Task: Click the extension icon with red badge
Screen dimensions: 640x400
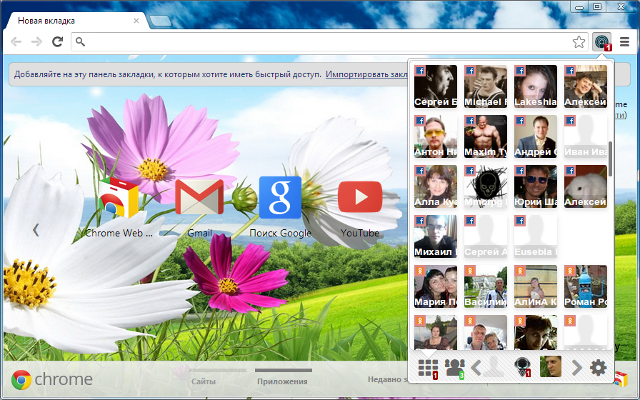Action: tap(602, 42)
